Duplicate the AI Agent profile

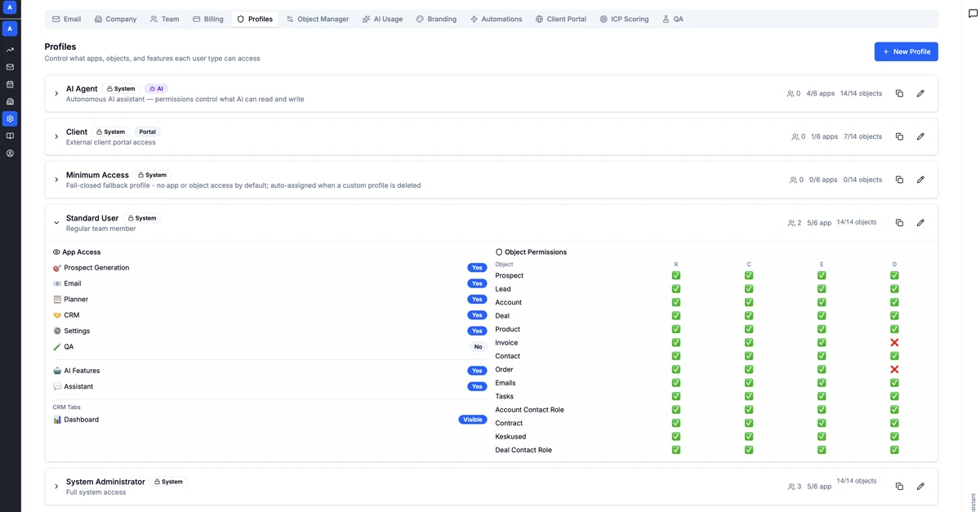point(899,93)
